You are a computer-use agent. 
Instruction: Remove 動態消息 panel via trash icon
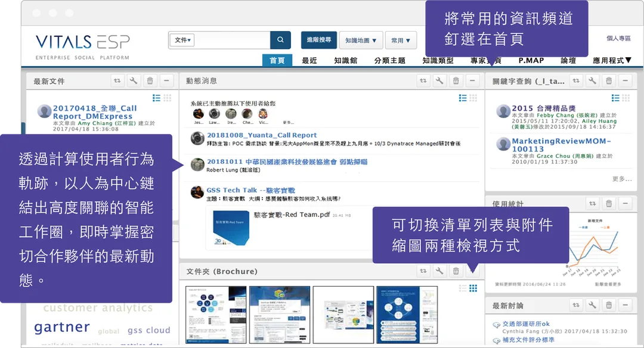point(456,81)
